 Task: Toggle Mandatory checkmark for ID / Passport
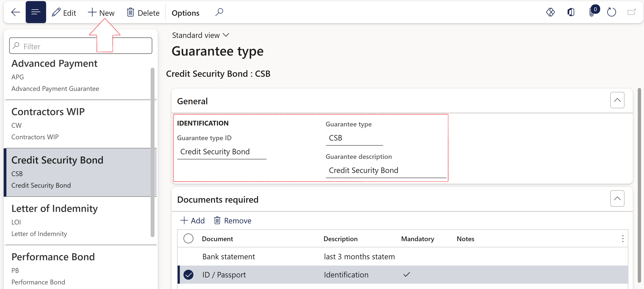coord(407,275)
